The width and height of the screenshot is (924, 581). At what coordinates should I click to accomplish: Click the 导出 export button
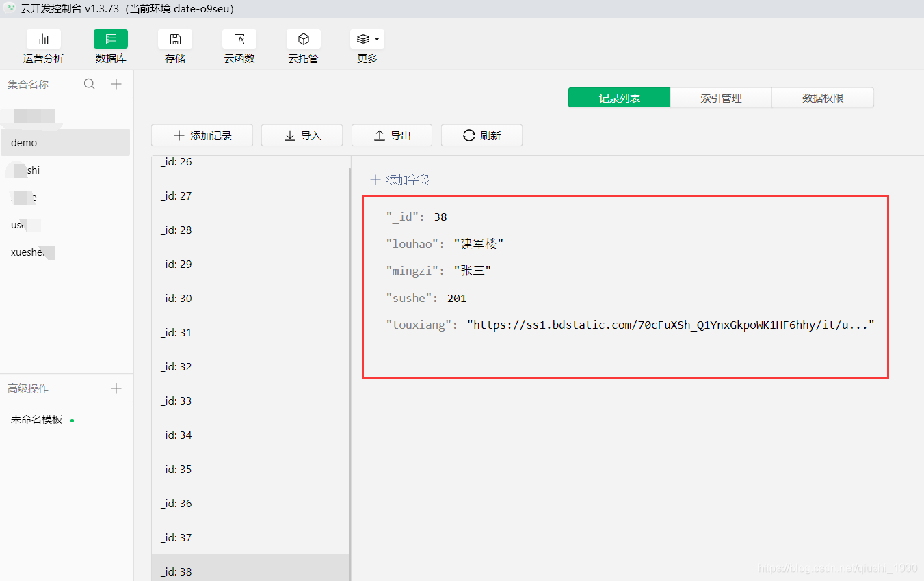coord(392,135)
